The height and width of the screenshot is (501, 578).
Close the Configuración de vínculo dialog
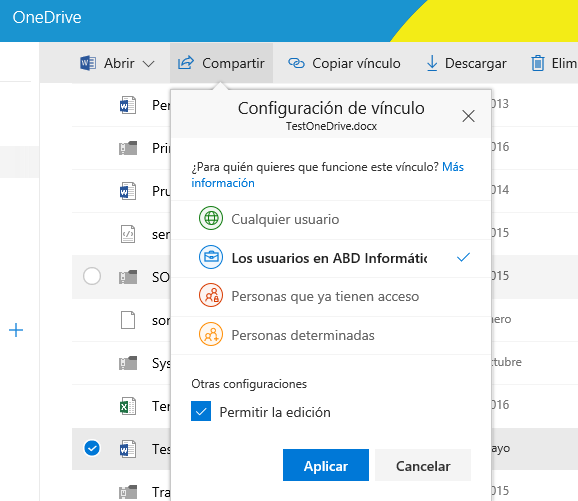[468, 116]
